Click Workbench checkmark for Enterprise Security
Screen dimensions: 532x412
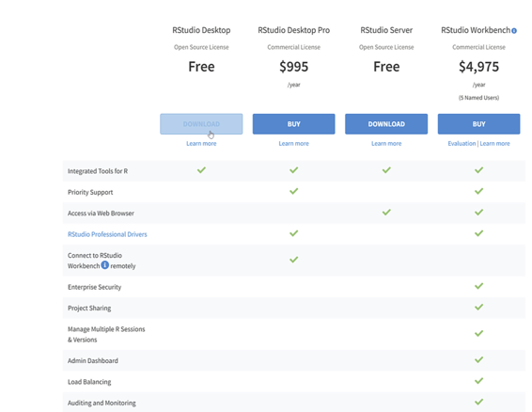(x=478, y=286)
